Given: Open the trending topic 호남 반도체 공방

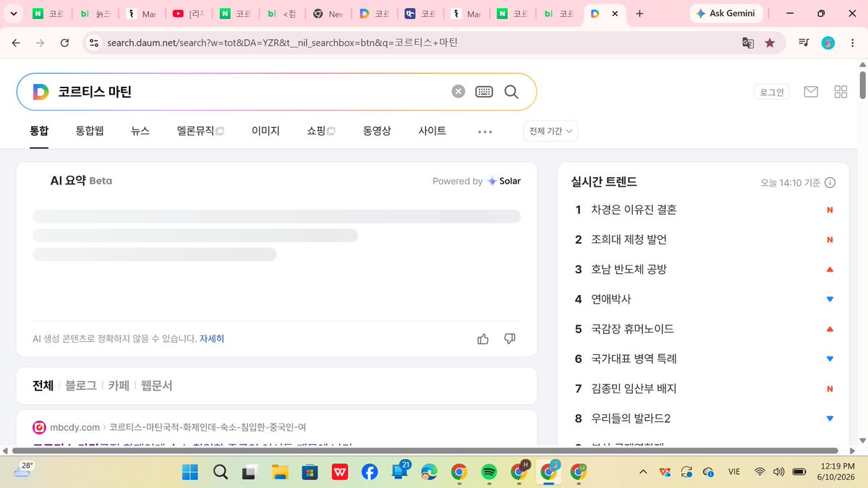Looking at the screenshot, I should [629, 269].
